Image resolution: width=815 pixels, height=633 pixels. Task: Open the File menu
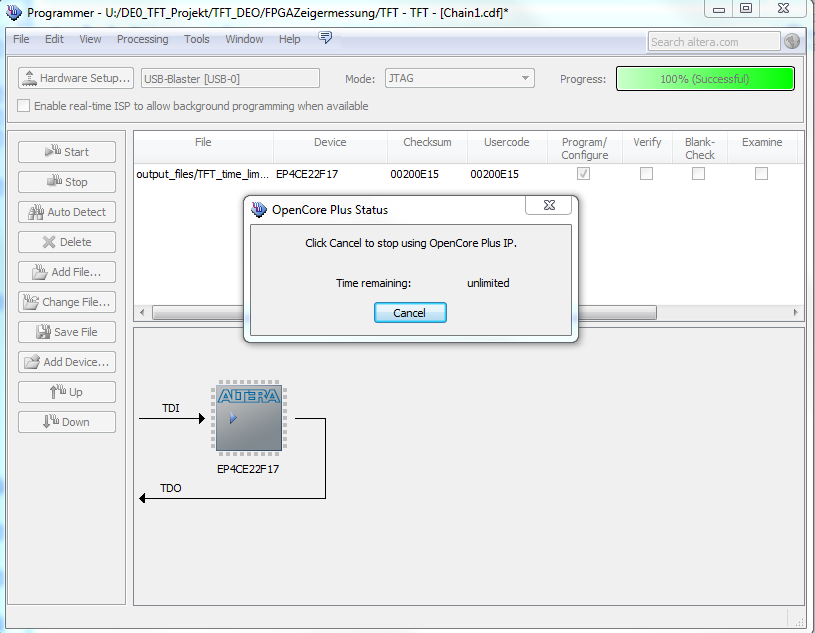pos(21,39)
